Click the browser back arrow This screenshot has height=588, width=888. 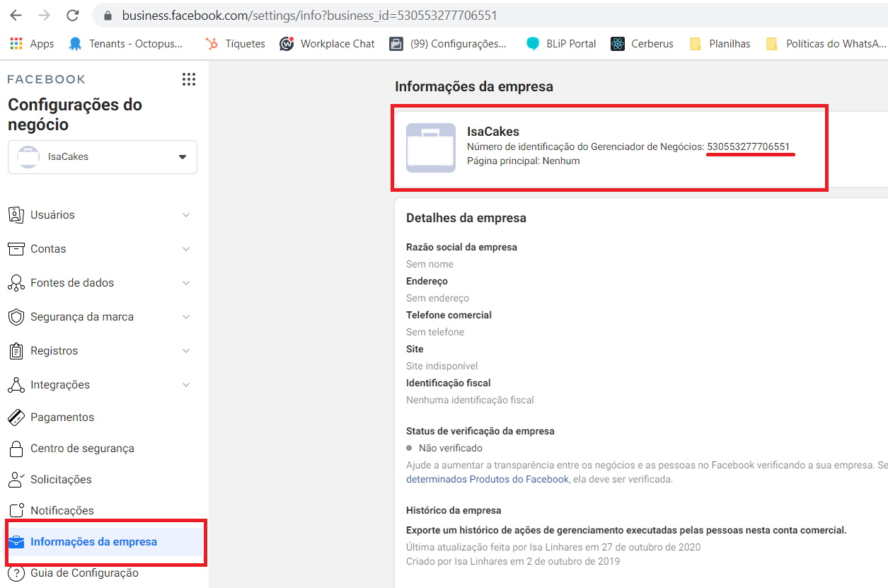[x=16, y=15]
